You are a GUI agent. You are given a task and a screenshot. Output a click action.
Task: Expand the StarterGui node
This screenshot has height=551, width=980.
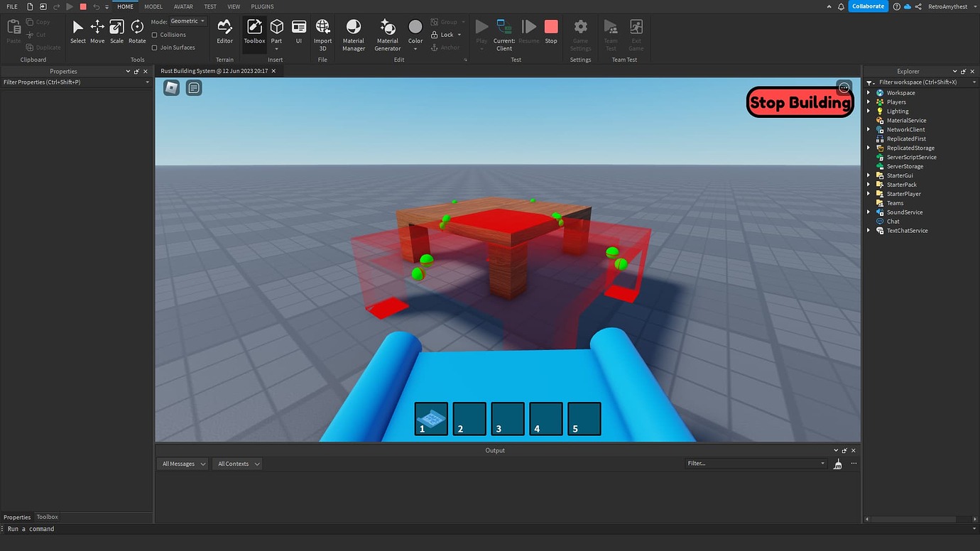869,175
